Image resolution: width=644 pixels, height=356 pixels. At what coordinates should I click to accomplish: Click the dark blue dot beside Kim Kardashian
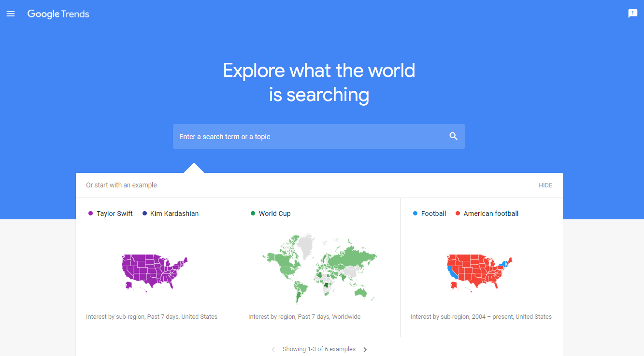click(x=144, y=214)
